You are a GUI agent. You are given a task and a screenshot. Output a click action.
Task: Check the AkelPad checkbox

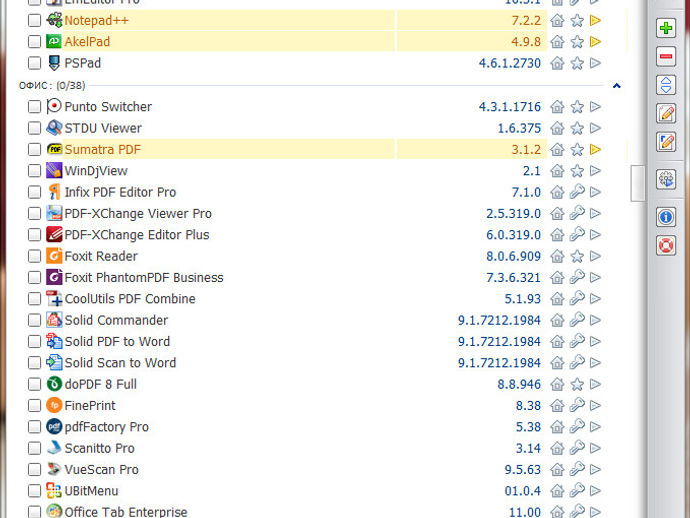[x=34, y=42]
